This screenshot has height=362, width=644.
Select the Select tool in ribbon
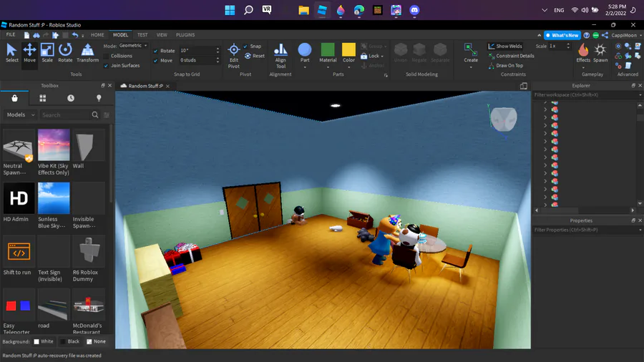(x=12, y=52)
